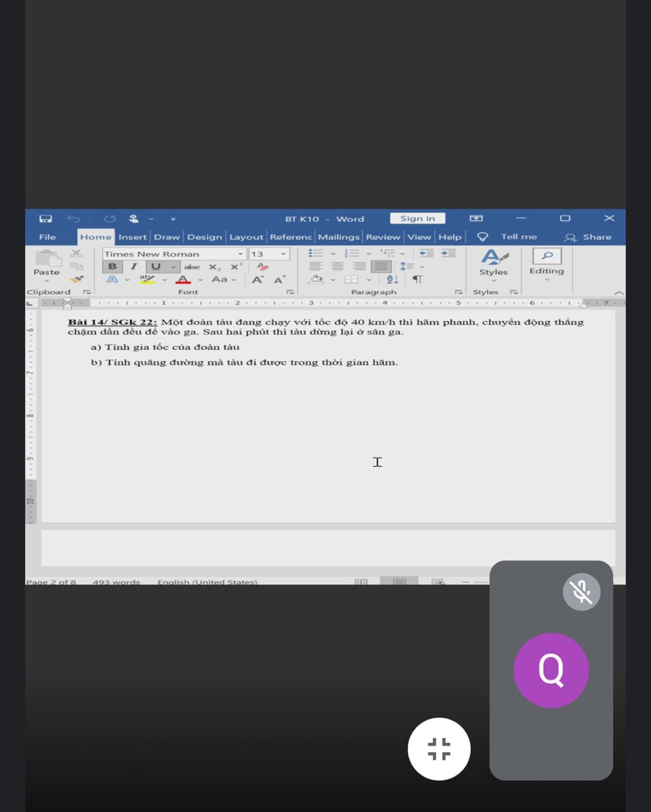
Task: Open the Editing group menu
Action: click(547, 264)
